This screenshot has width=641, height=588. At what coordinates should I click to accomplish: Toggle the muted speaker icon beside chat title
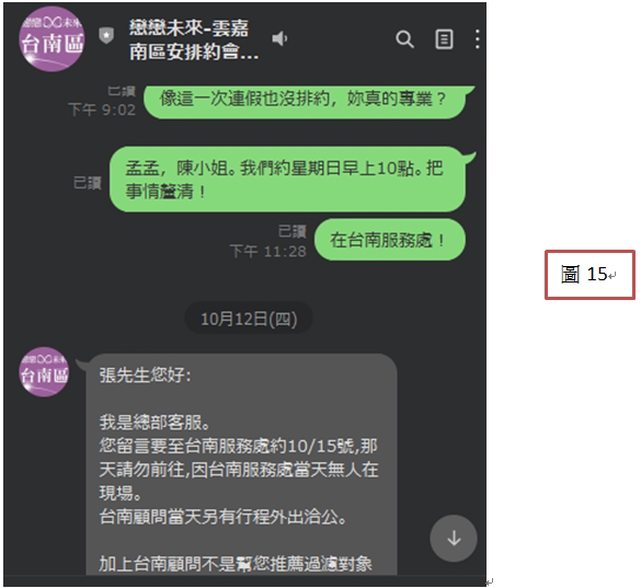280,38
